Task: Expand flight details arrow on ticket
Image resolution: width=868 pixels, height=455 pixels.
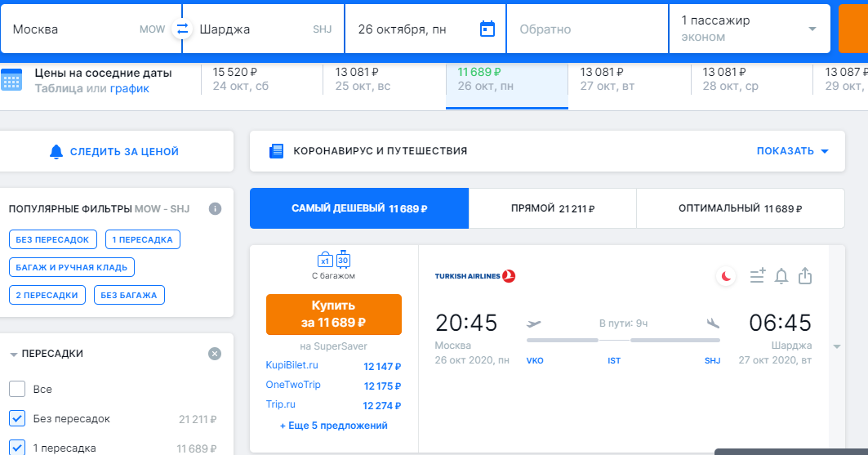Action: coord(837,346)
